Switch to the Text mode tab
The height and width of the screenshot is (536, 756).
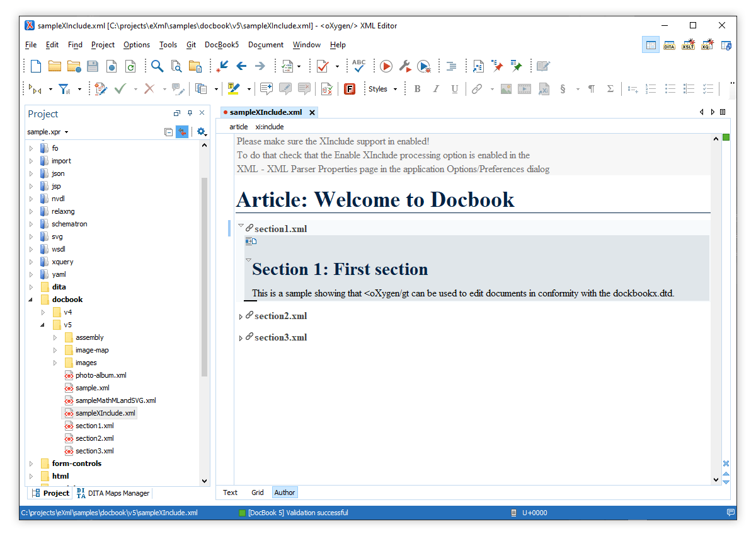pos(230,492)
